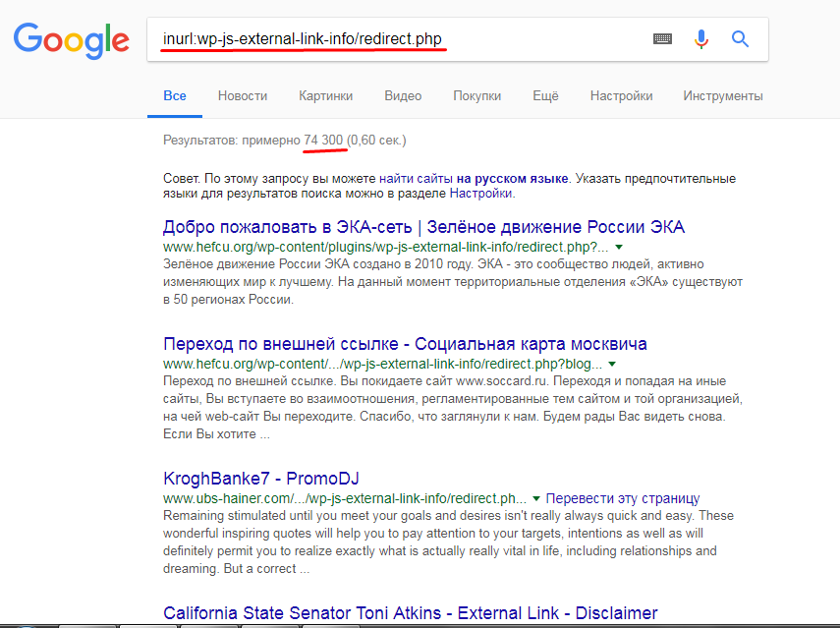Open California State Senator Toni Atkins result
Image resolution: width=840 pixels, height=628 pixels.
411,612
